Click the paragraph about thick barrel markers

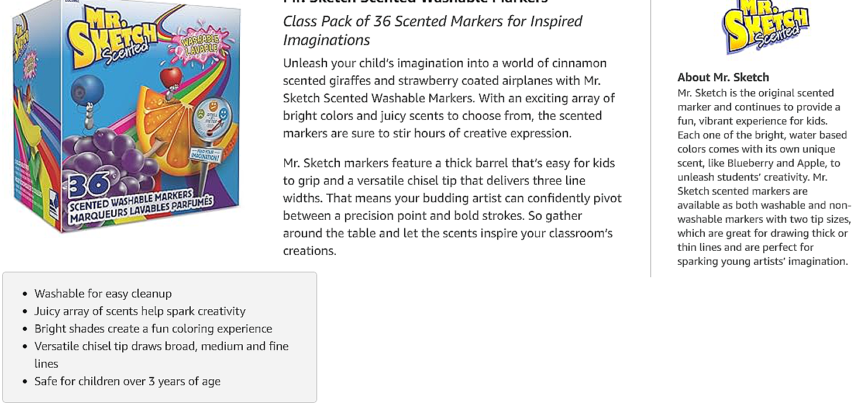452,207
